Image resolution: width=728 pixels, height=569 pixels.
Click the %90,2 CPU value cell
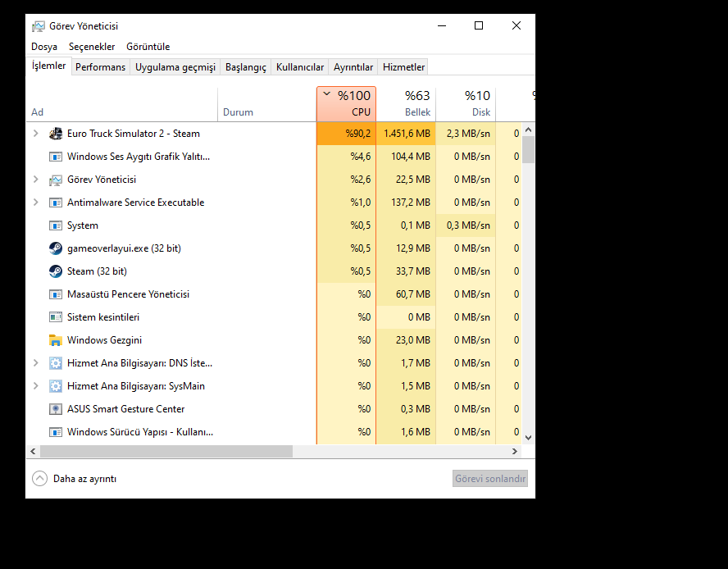click(x=346, y=134)
